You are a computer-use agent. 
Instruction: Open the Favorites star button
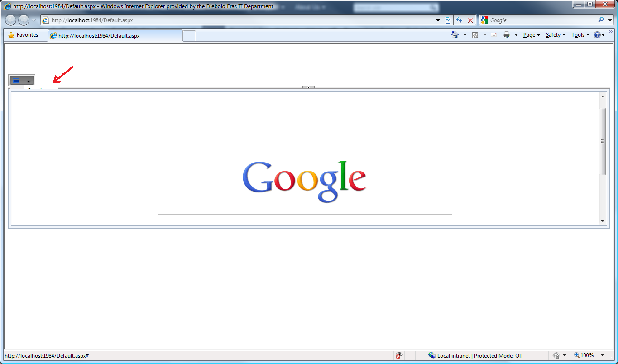pos(23,35)
